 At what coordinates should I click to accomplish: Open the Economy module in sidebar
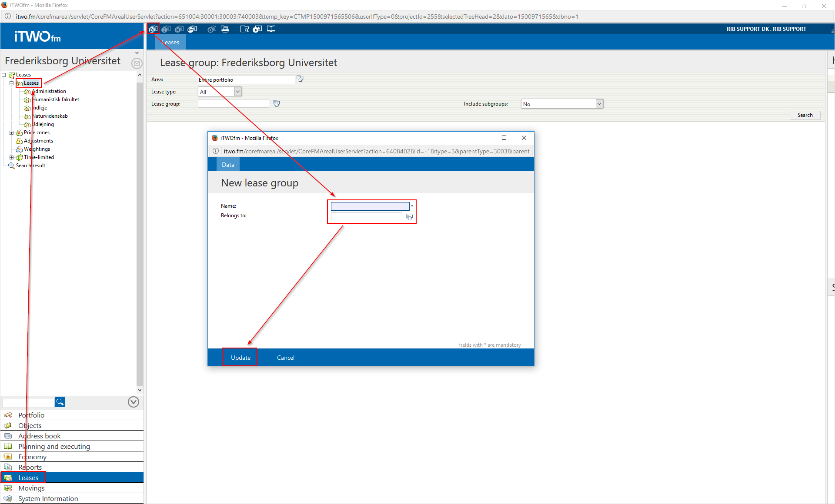point(32,457)
